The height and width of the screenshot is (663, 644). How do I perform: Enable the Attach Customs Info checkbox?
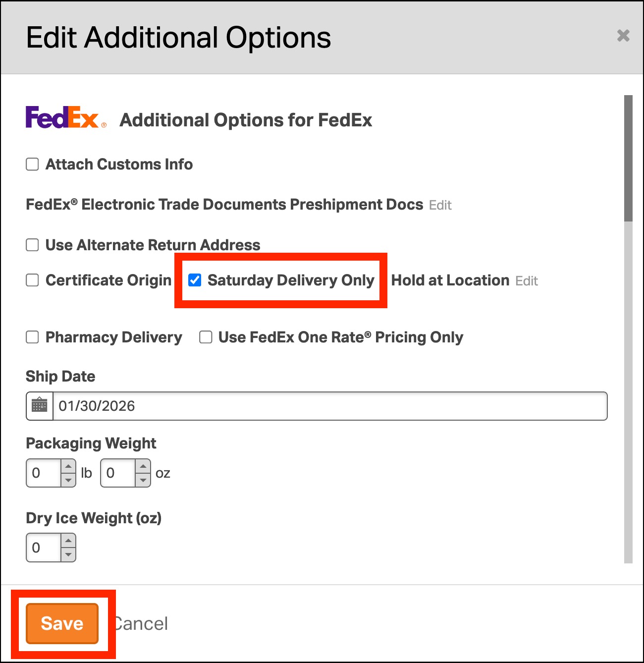[32, 164]
